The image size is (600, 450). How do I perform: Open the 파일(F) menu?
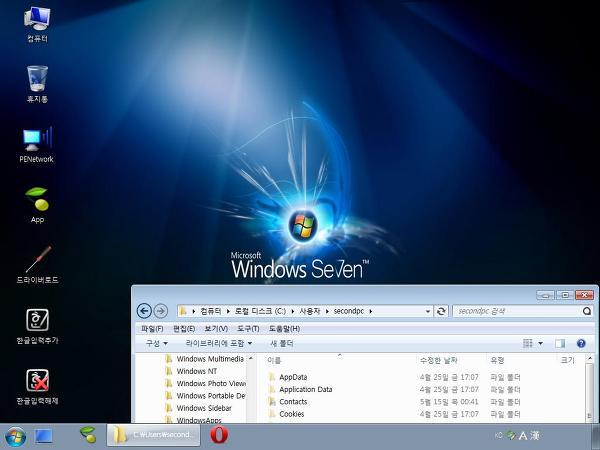pyautogui.click(x=152, y=329)
